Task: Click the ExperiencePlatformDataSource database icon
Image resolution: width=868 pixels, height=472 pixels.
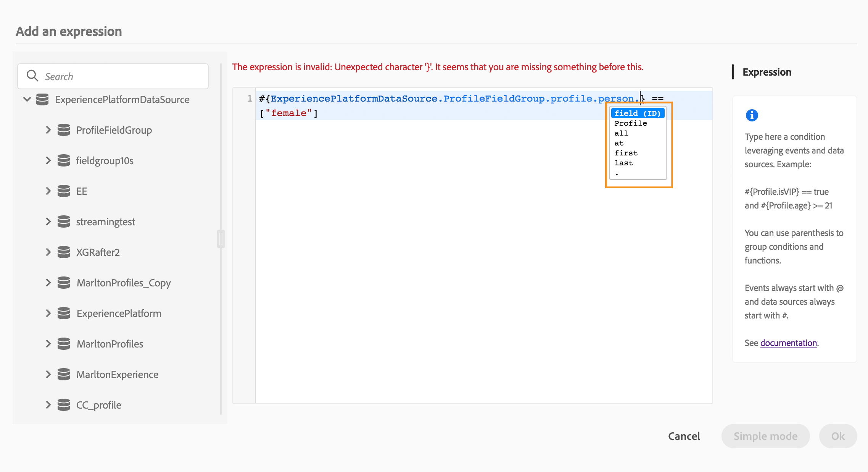Action: point(42,100)
